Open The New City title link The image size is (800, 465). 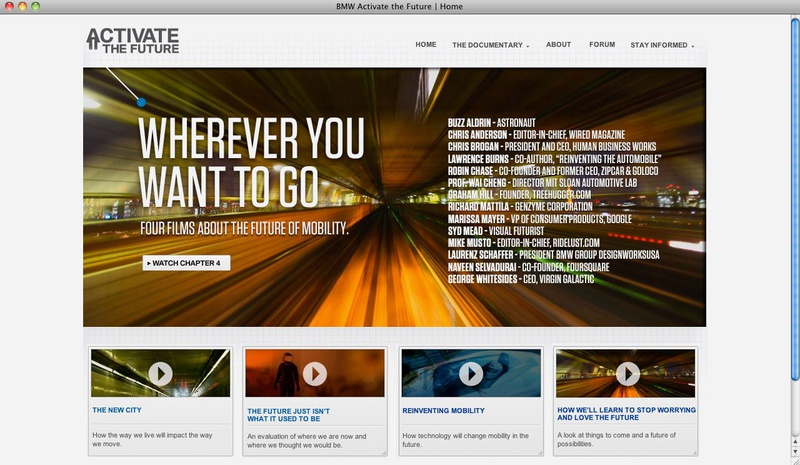(117, 410)
